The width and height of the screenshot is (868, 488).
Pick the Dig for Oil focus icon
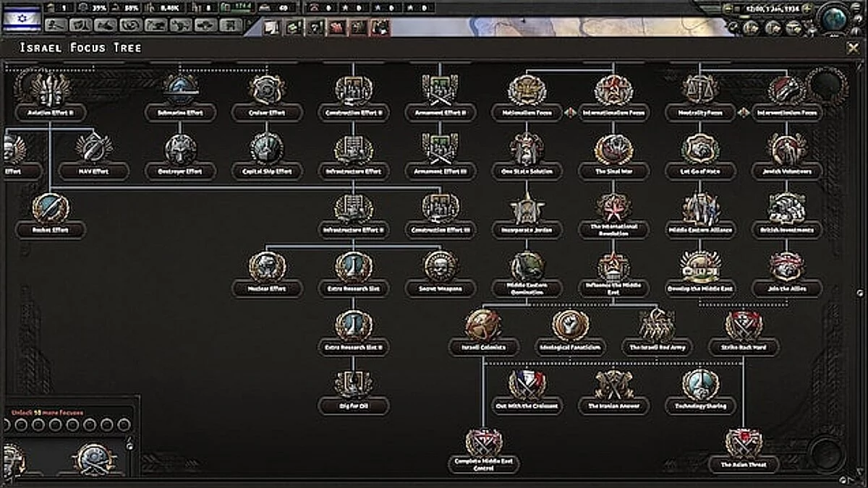(x=354, y=384)
